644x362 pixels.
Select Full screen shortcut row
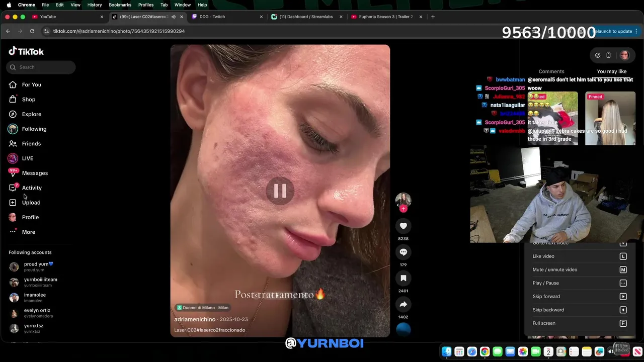click(580, 323)
